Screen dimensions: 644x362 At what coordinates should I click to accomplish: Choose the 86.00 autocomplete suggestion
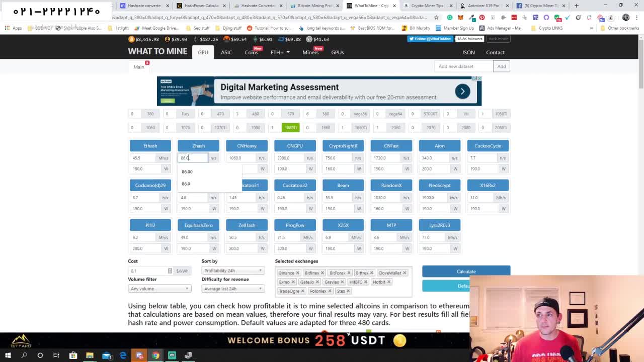tap(187, 172)
